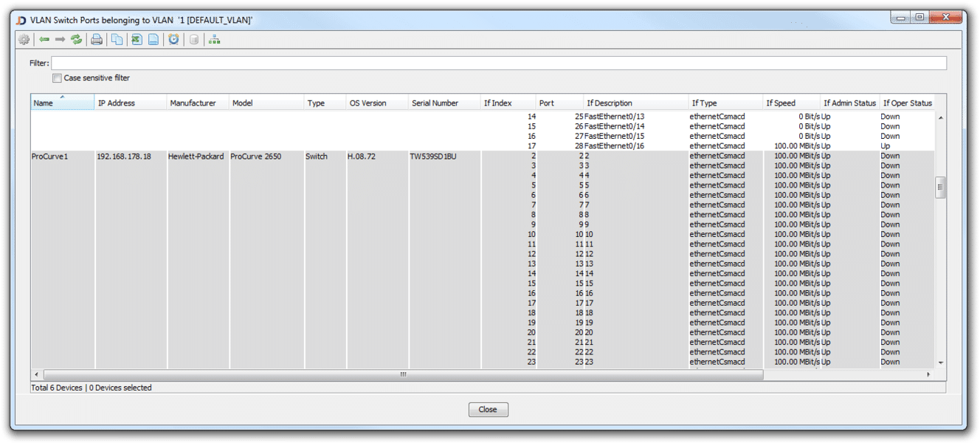The height and width of the screenshot is (443, 980).
Task: Export the table to Excel
Action: pyautogui.click(x=137, y=40)
